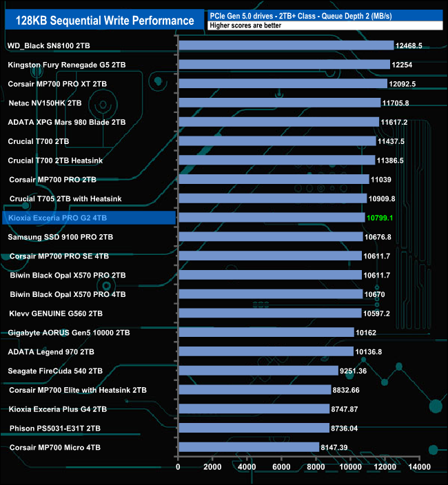The height and width of the screenshot is (485, 448).
Task: Click the value 10909.8
Action: 382,199
